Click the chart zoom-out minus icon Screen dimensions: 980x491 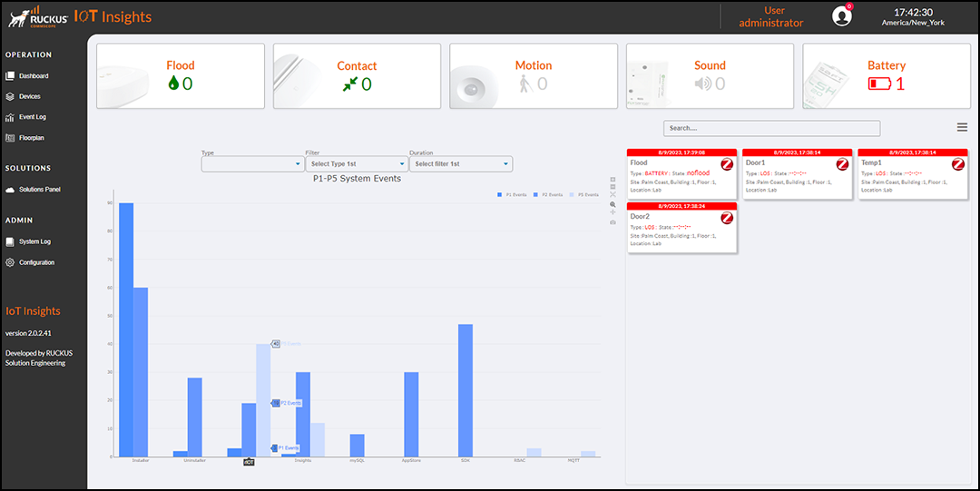click(x=612, y=187)
